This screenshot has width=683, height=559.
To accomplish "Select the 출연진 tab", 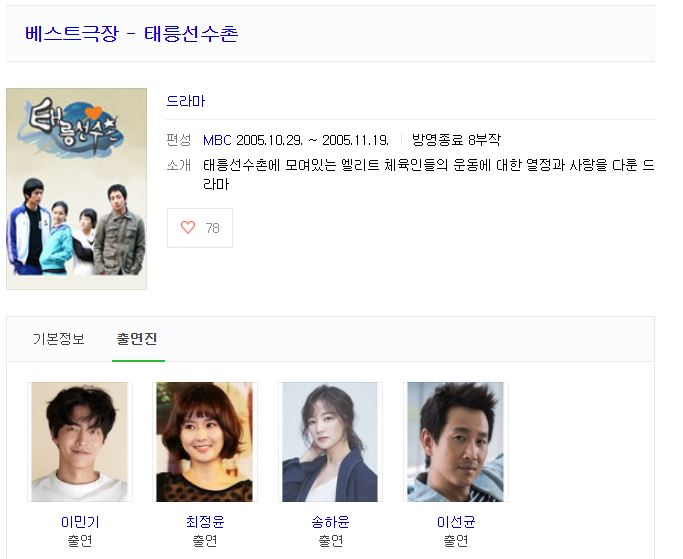I will pos(137,339).
